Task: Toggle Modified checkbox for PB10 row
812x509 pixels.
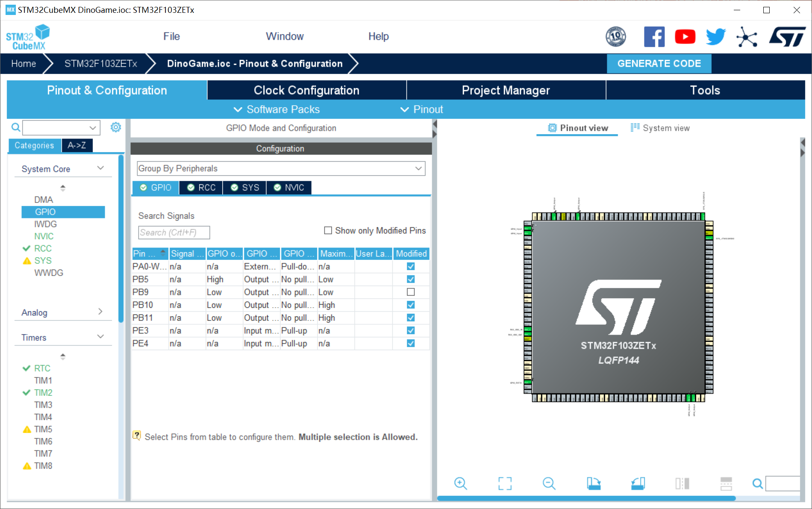Action: (411, 305)
